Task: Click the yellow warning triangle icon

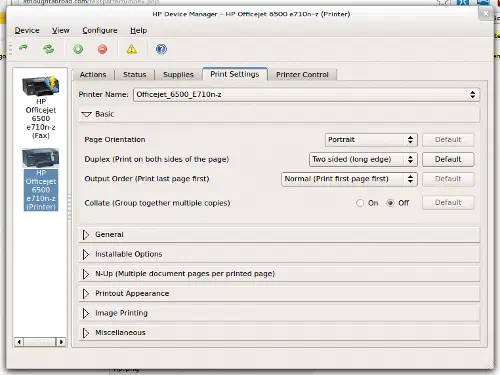Action: tap(131, 49)
